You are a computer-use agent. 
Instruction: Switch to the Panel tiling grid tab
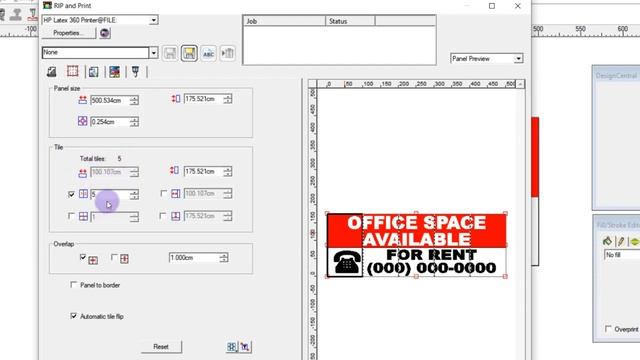(73, 71)
